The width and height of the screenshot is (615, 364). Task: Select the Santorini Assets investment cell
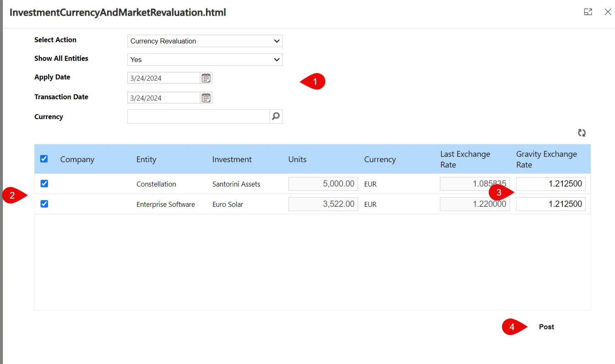pos(236,184)
